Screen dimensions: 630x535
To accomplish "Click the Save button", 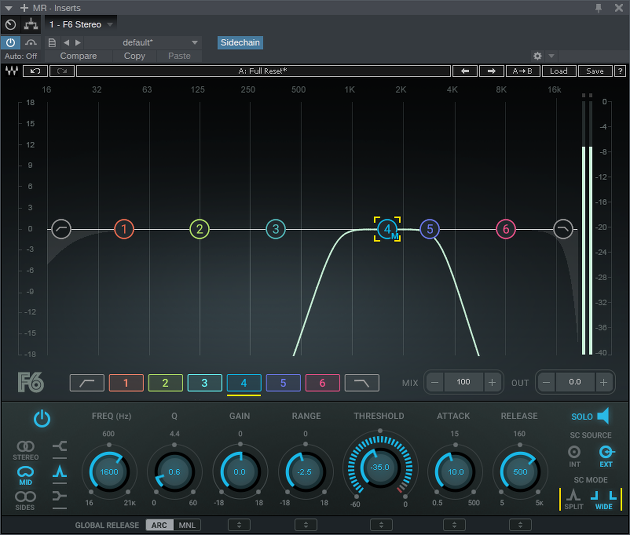I will (595, 71).
